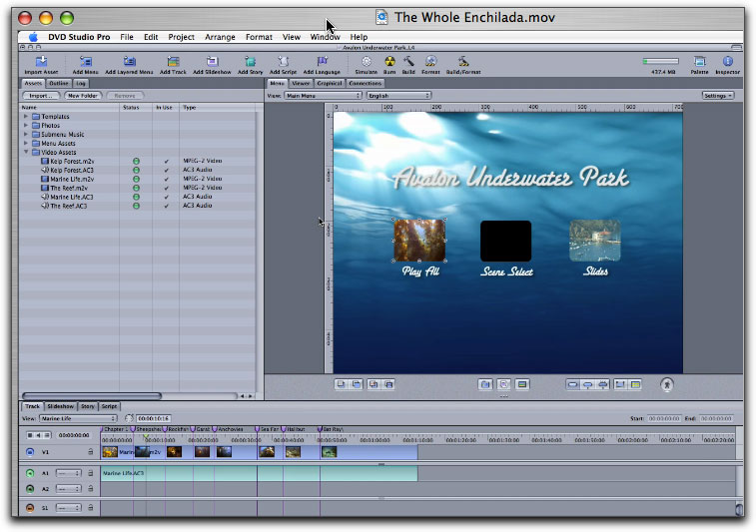Click the Add Slideshow icon
The width and height of the screenshot is (756, 532).
click(x=213, y=62)
